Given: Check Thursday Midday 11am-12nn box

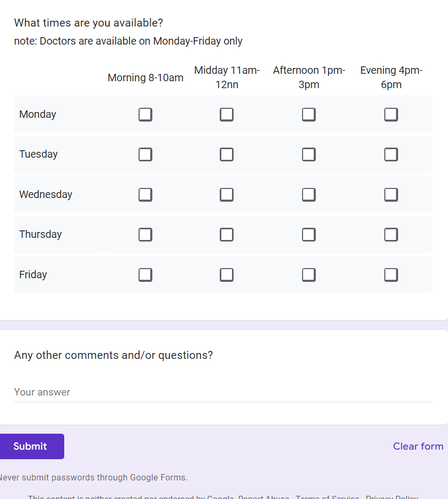Looking at the screenshot, I should pos(227,235).
